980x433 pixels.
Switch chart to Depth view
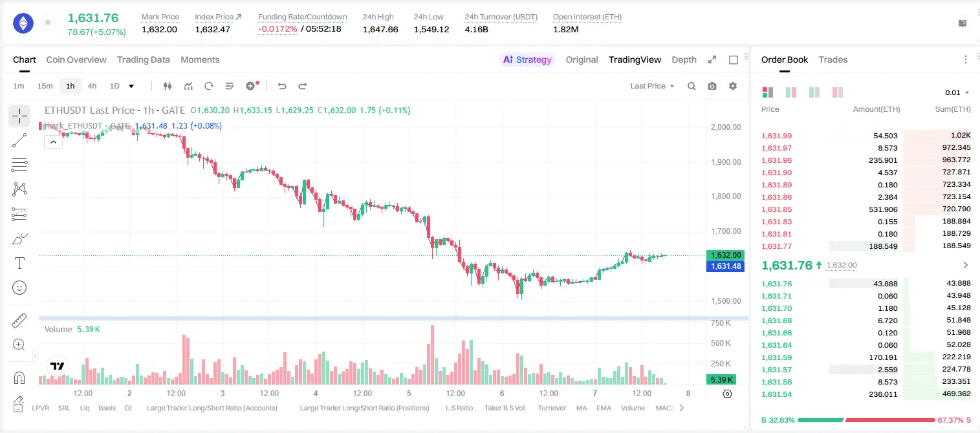pyautogui.click(x=684, y=59)
